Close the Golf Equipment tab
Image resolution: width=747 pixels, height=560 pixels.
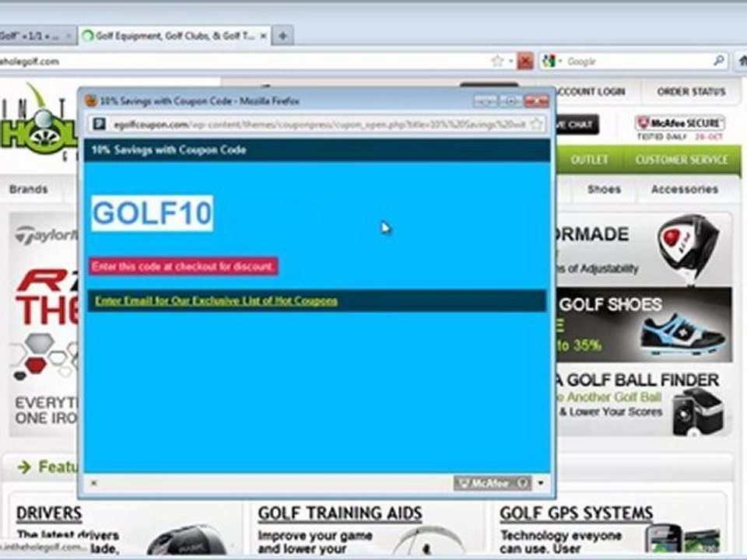[x=263, y=36]
